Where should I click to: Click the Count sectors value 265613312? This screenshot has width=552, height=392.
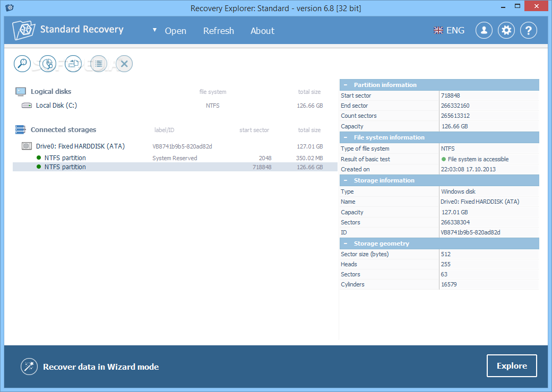click(455, 116)
